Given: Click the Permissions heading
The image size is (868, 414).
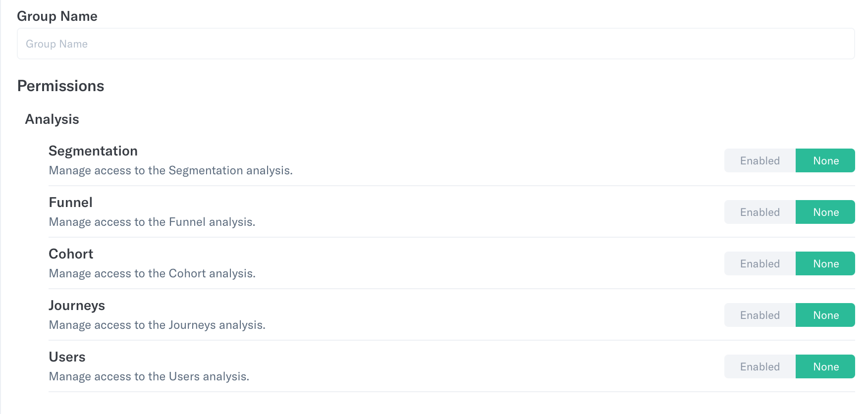Looking at the screenshot, I should tap(60, 86).
